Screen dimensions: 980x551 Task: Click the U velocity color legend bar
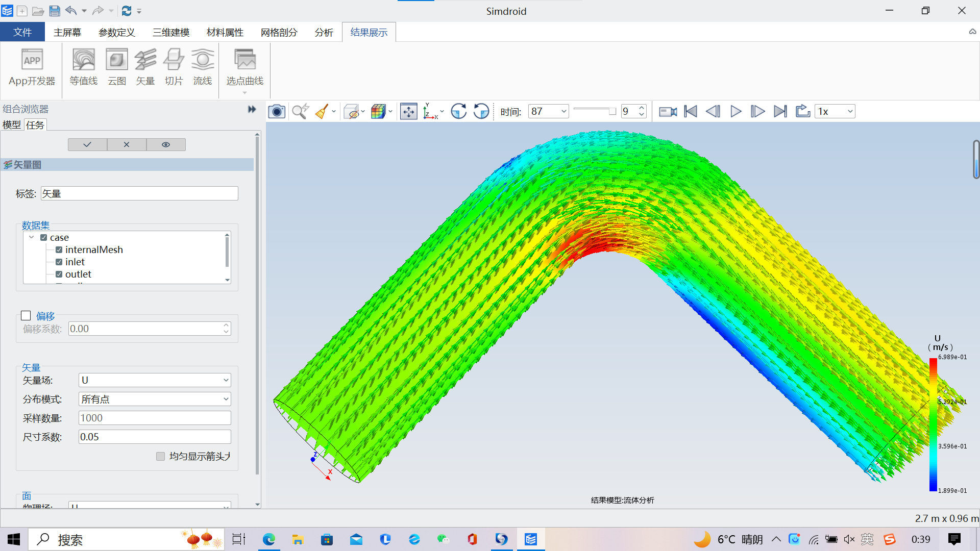[x=933, y=424]
